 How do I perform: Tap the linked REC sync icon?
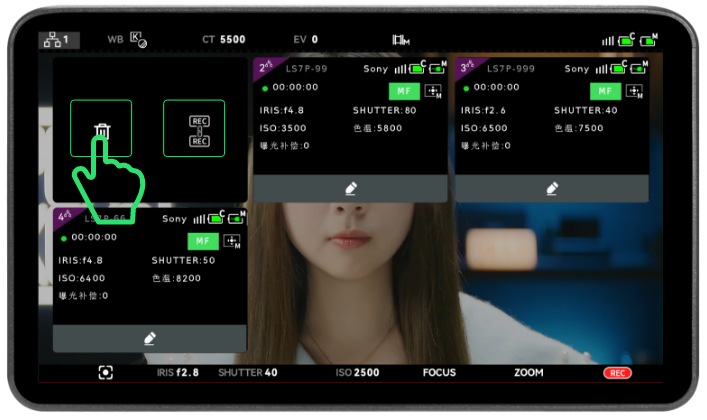click(194, 129)
